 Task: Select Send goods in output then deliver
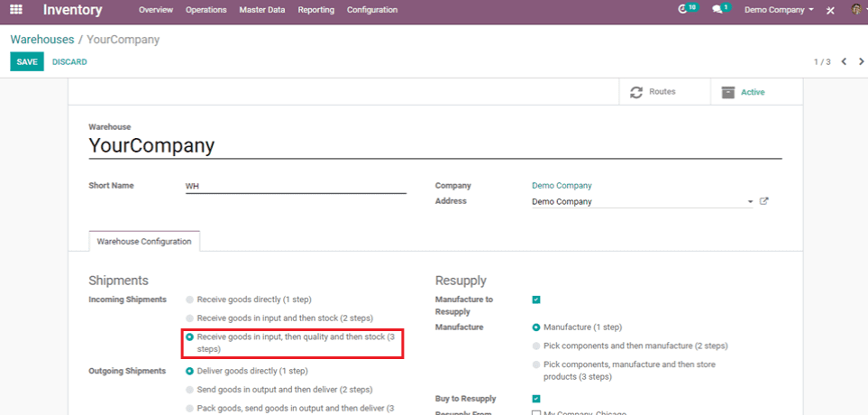click(x=189, y=390)
